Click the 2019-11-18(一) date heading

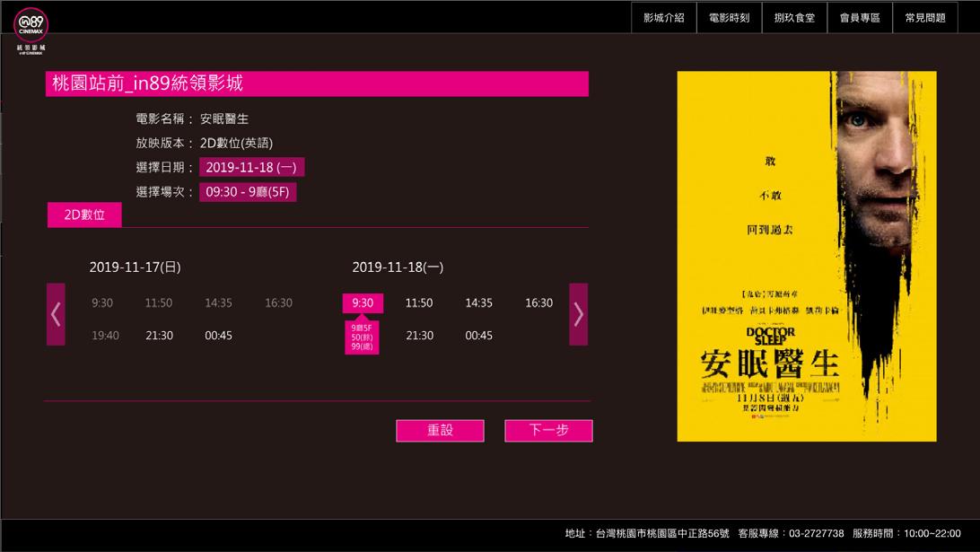pos(398,267)
